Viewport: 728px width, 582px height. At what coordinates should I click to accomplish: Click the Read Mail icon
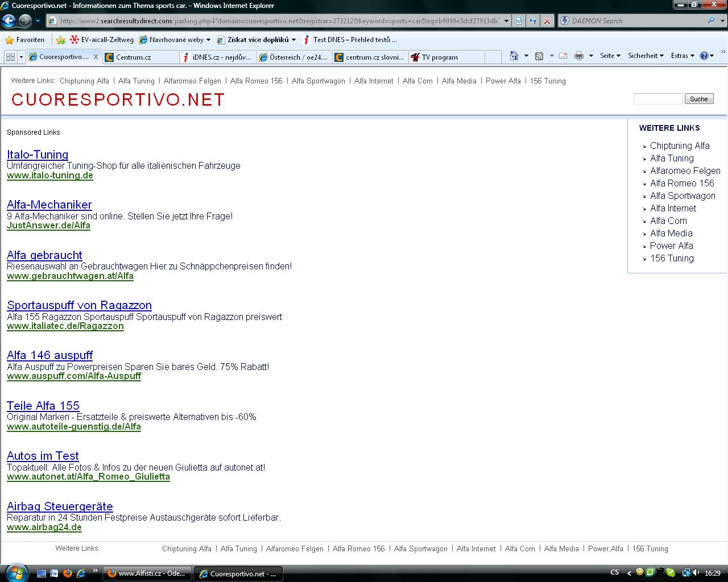(563, 56)
